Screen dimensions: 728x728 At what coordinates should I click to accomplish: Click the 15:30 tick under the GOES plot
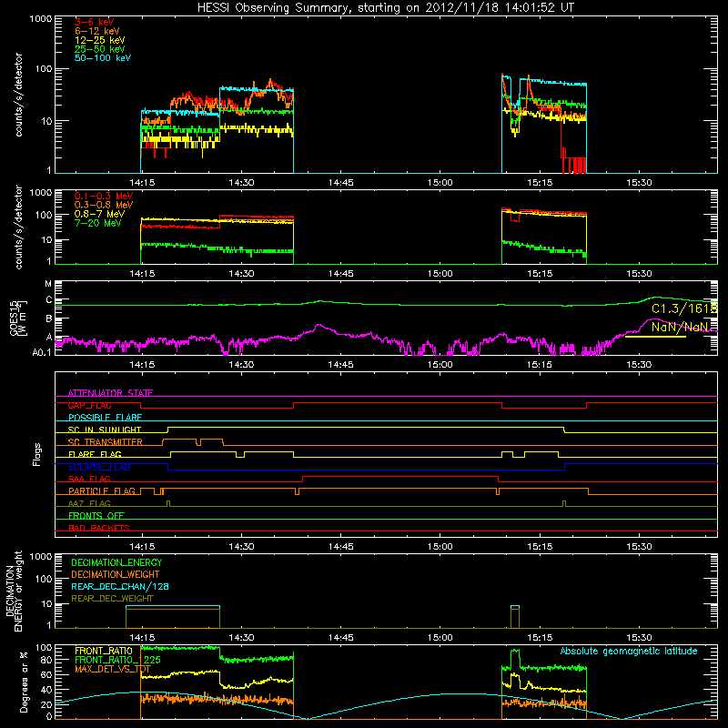coord(639,365)
